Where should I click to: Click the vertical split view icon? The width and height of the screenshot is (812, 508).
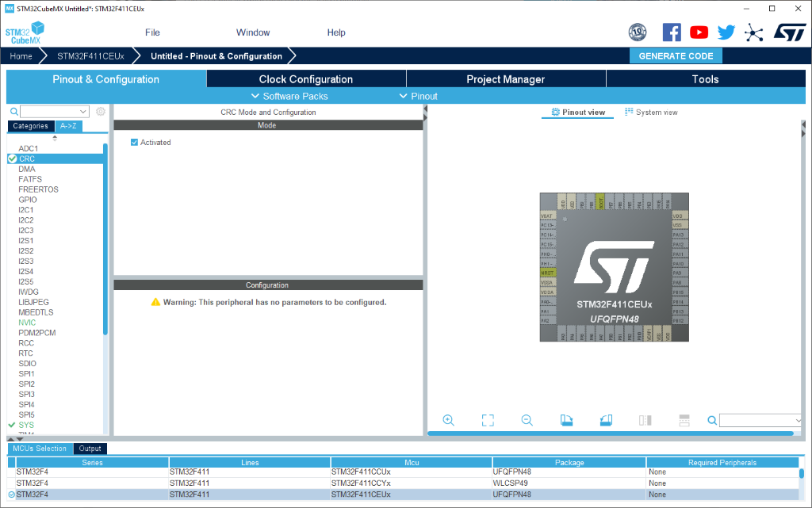645,420
